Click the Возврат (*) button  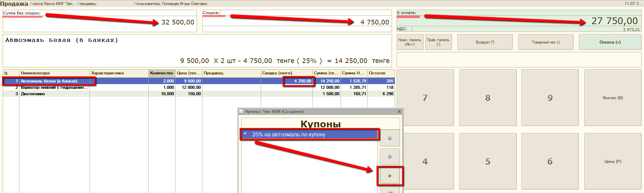coord(485,42)
